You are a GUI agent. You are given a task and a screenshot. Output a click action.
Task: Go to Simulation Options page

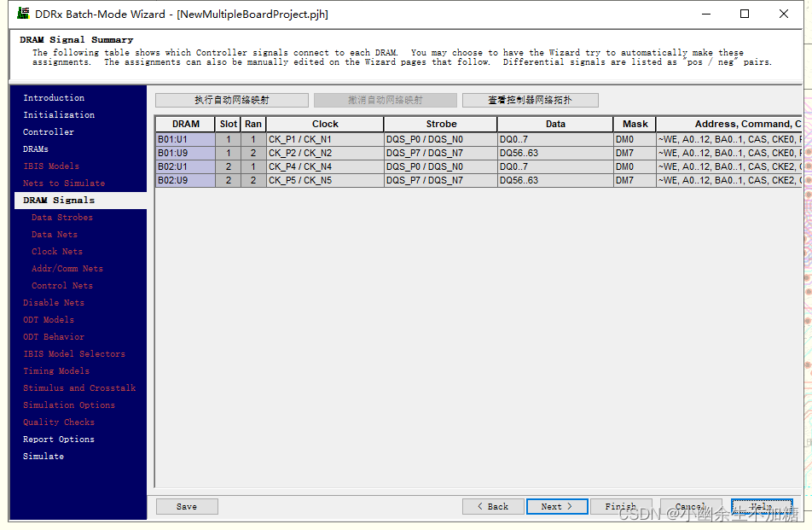69,405
